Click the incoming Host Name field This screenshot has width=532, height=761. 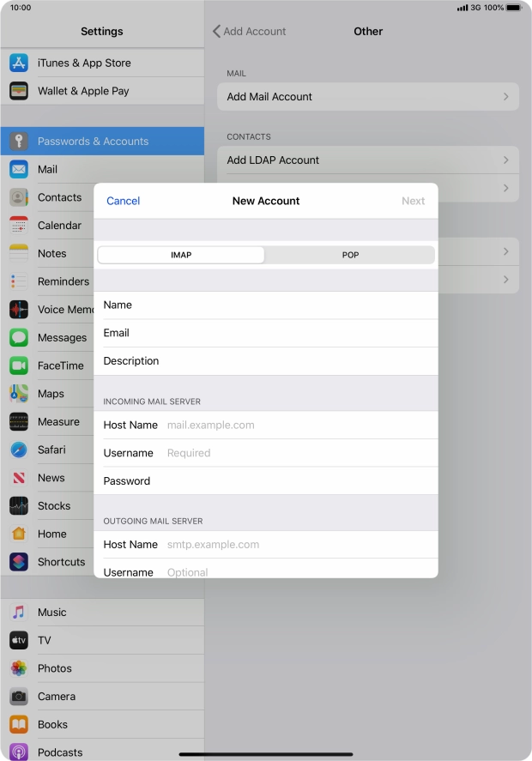[296, 425]
